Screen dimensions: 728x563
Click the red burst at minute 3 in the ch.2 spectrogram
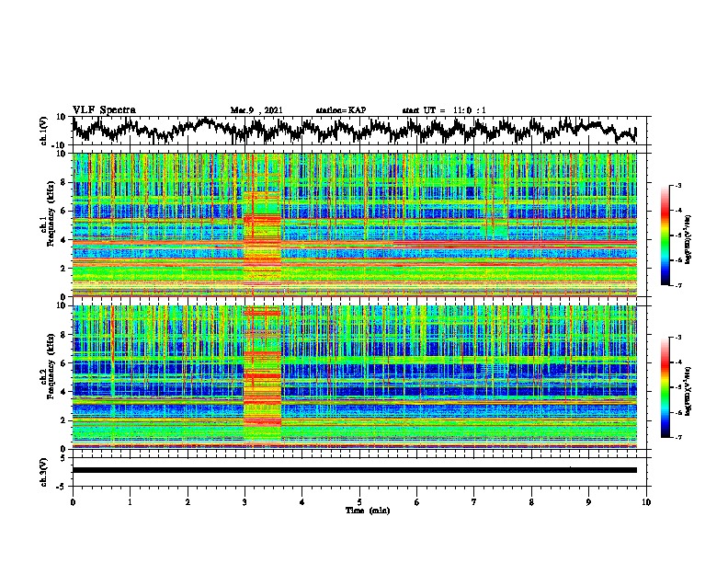pyautogui.click(x=262, y=377)
